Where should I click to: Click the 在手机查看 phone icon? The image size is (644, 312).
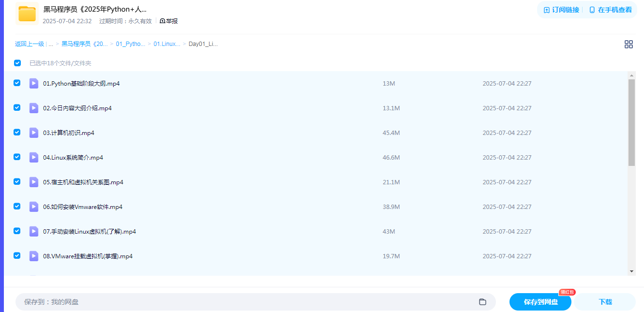(x=592, y=10)
